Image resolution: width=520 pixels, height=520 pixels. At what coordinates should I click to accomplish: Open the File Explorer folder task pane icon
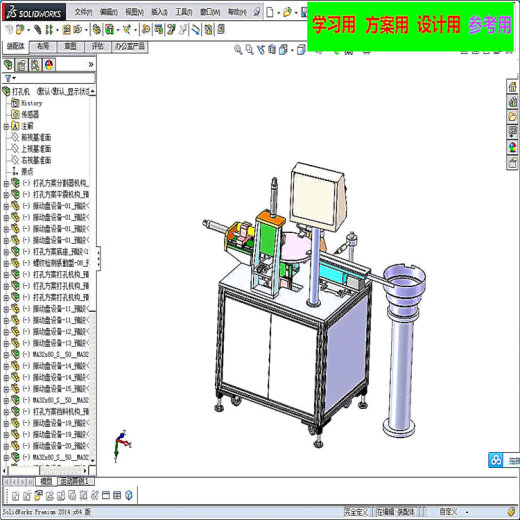pos(512,117)
